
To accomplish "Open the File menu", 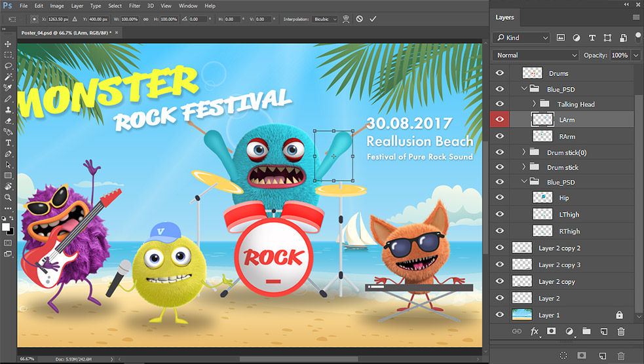I will point(24,6).
